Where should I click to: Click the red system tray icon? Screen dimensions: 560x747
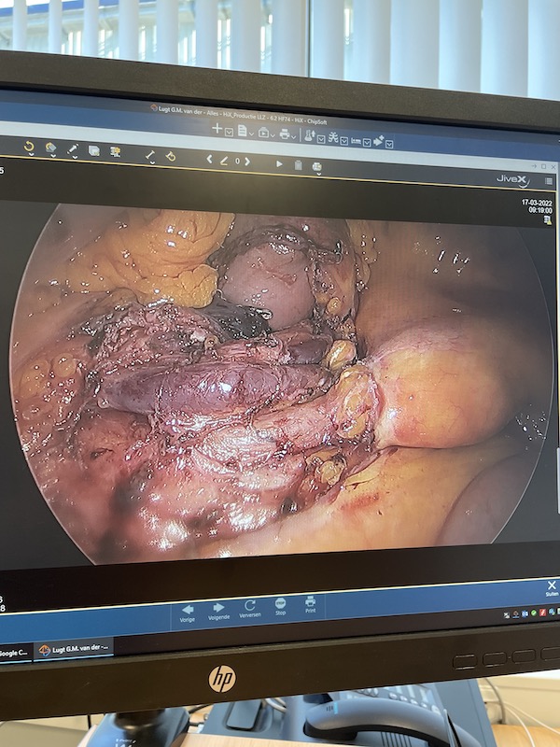point(542,613)
